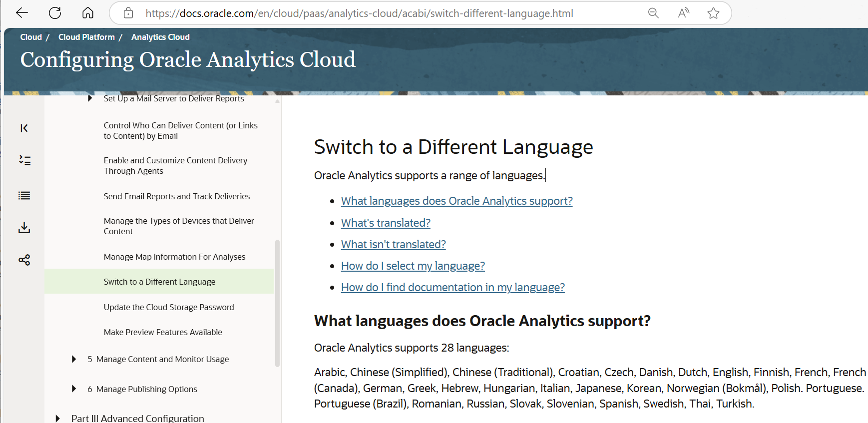
Task: Reload the page with the refresh icon
Action: (x=55, y=13)
